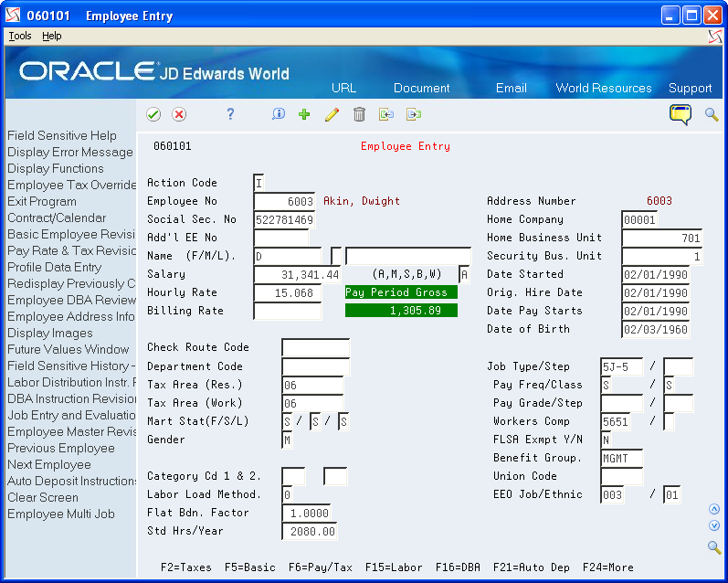Image resolution: width=728 pixels, height=583 pixels.
Task: Click the scroll down circle arrow
Action: pos(714,525)
